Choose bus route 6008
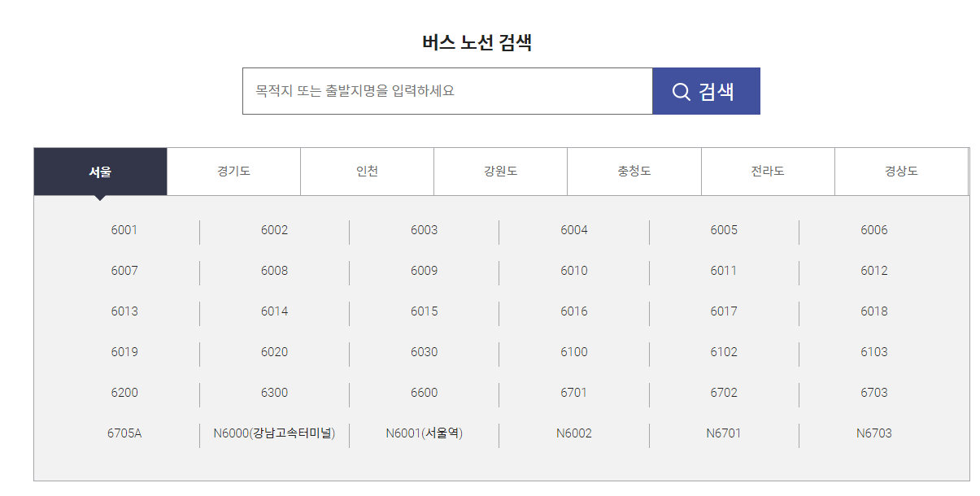Screen dimensions: 980x496 [274, 271]
